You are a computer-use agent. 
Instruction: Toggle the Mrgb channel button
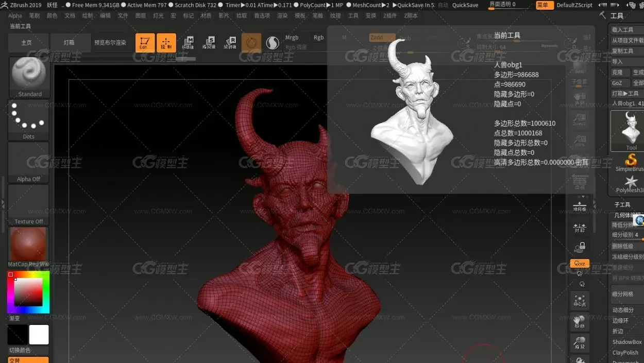(x=292, y=38)
